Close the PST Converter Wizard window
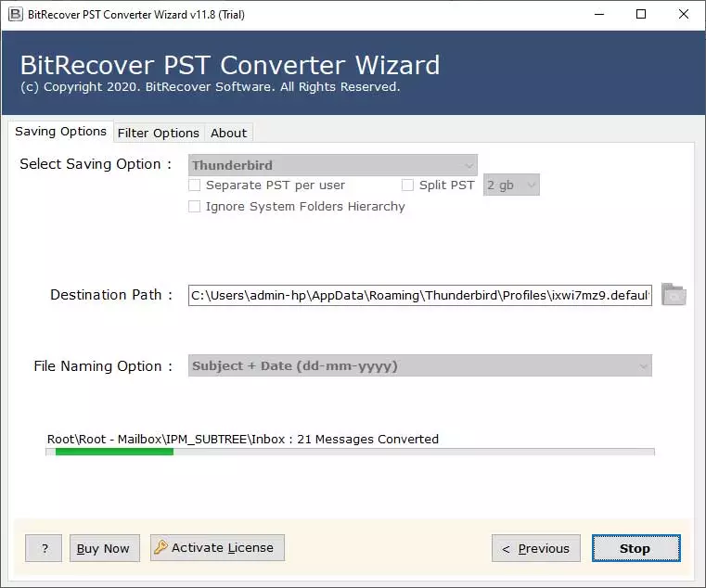The height and width of the screenshot is (588, 706). coord(684,15)
